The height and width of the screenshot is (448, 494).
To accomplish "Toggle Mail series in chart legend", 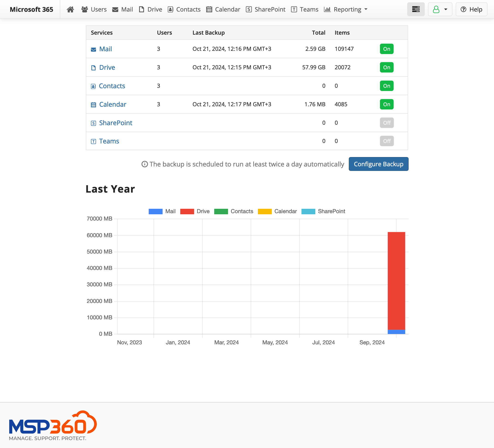I will (x=162, y=211).
